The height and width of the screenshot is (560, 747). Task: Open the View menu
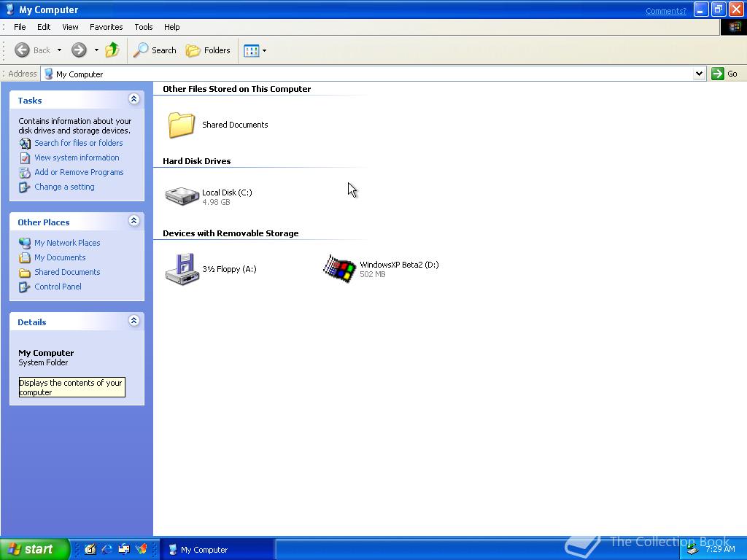click(x=71, y=27)
